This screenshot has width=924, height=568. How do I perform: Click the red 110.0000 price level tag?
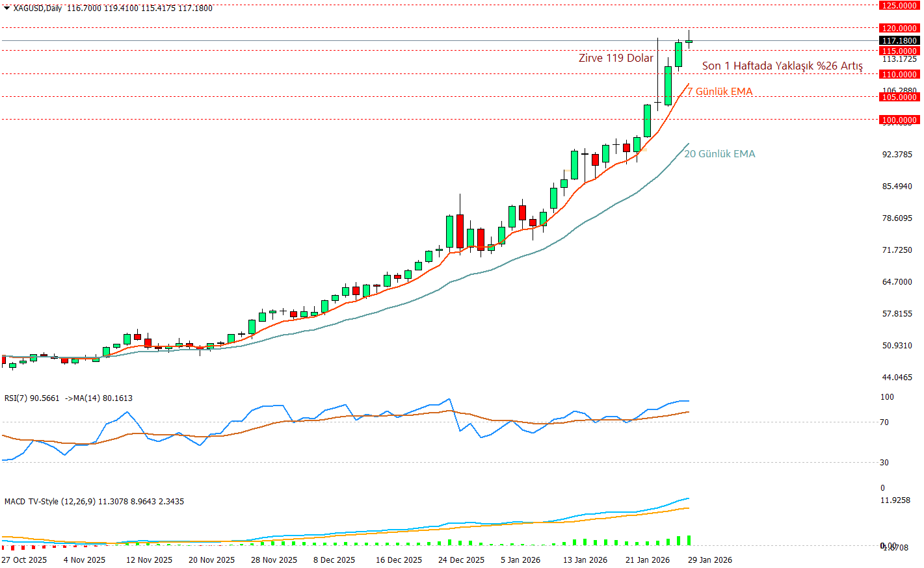click(x=899, y=75)
